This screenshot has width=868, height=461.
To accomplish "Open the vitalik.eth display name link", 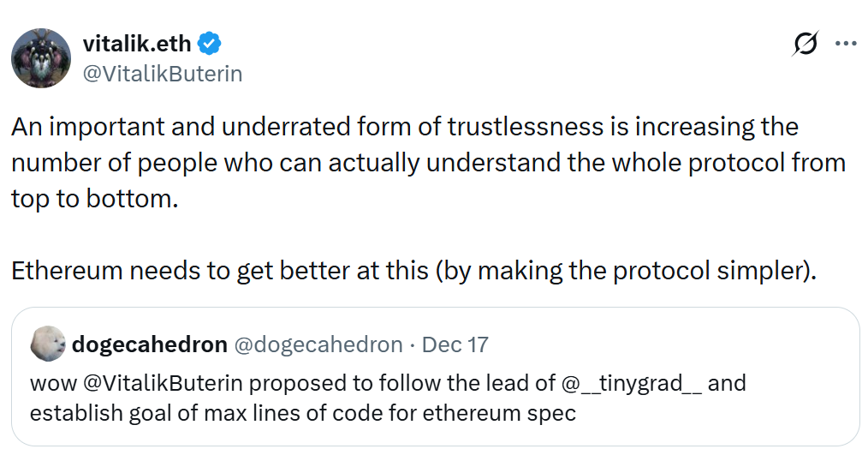I will (x=139, y=43).
